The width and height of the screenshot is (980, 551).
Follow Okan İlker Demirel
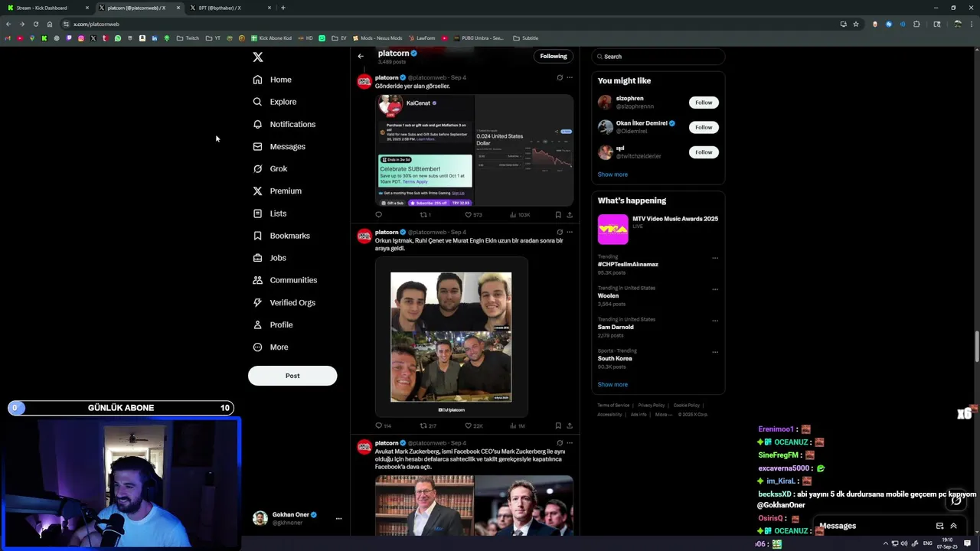pyautogui.click(x=704, y=127)
